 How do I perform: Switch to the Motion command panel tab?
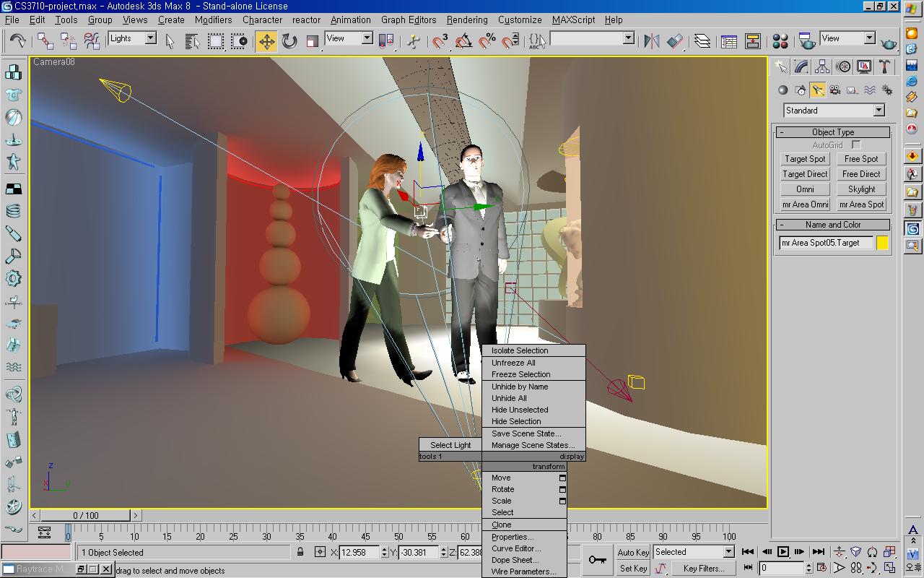[843, 67]
